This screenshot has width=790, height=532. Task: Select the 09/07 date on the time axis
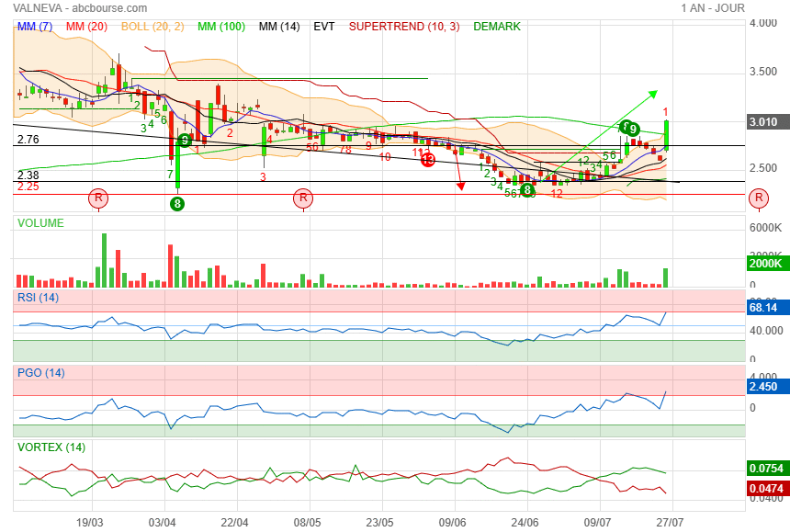pyautogui.click(x=597, y=522)
